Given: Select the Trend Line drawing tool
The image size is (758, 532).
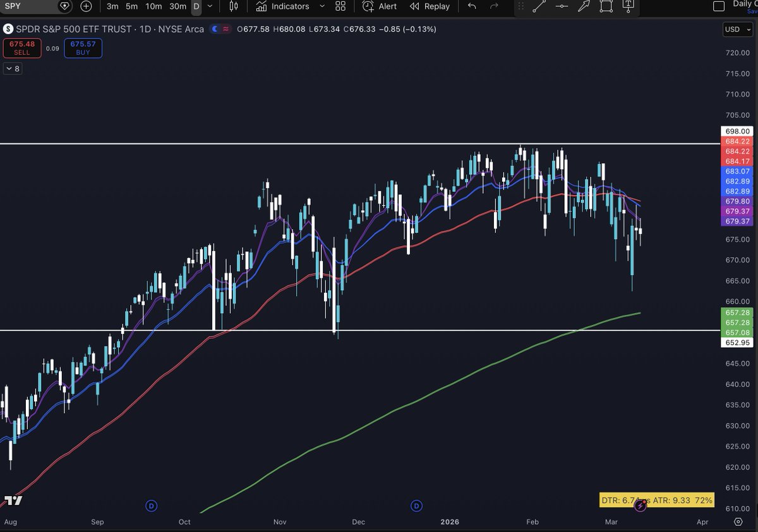Looking at the screenshot, I should 539,6.
